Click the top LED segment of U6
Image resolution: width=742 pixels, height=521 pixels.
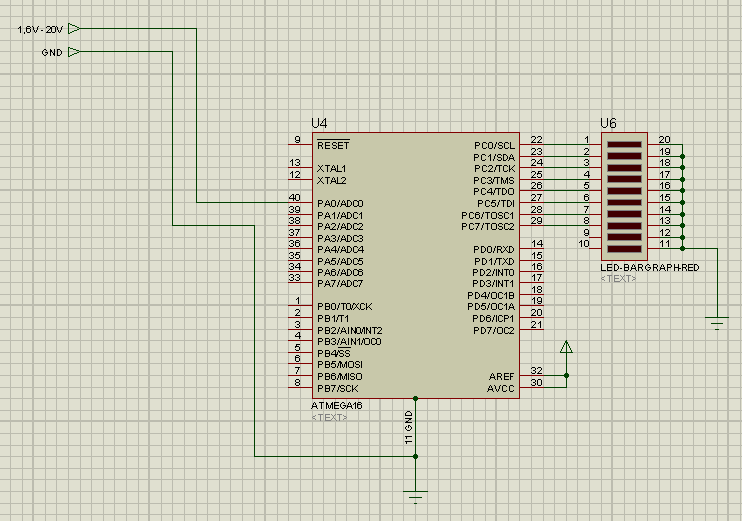pos(624,143)
